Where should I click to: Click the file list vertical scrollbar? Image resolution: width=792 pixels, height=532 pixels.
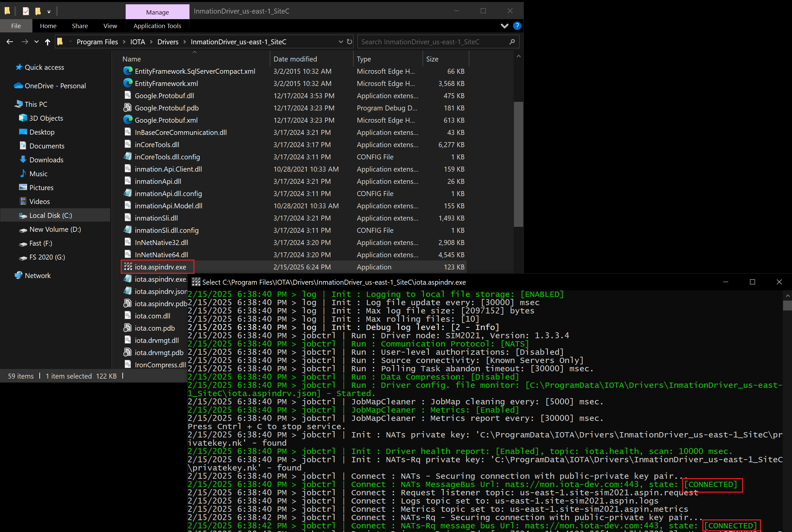point(518,164)
